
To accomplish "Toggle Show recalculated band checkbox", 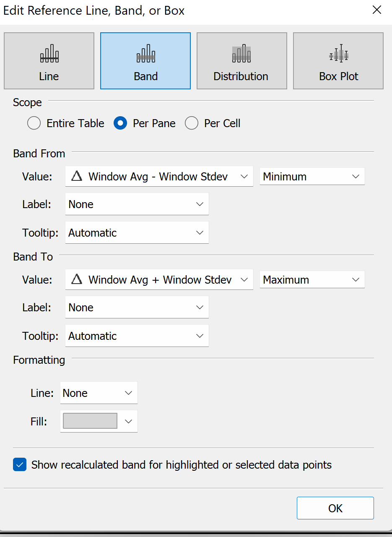I will [20, 465].
